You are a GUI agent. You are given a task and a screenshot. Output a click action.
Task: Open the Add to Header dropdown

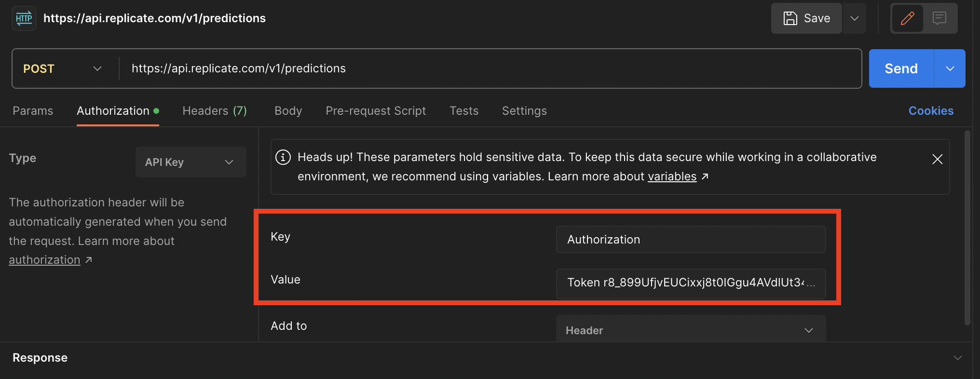tap(690, 330)
